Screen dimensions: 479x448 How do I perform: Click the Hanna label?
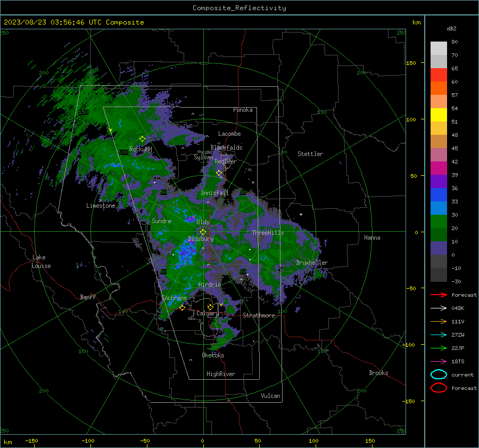pyautogui.click(x=372, y=238)
